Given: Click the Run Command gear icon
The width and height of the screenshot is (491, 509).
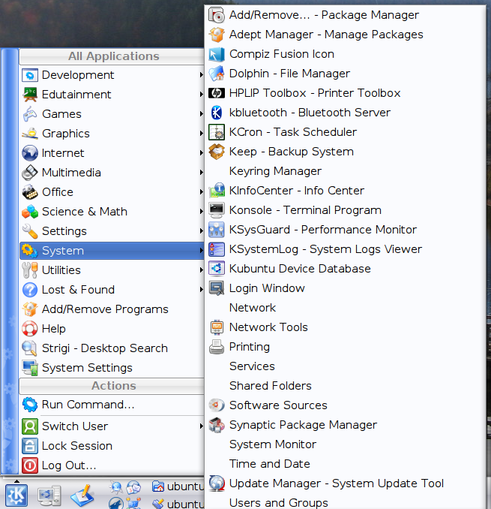Looking at the screenshot, I should pos(30,405).
